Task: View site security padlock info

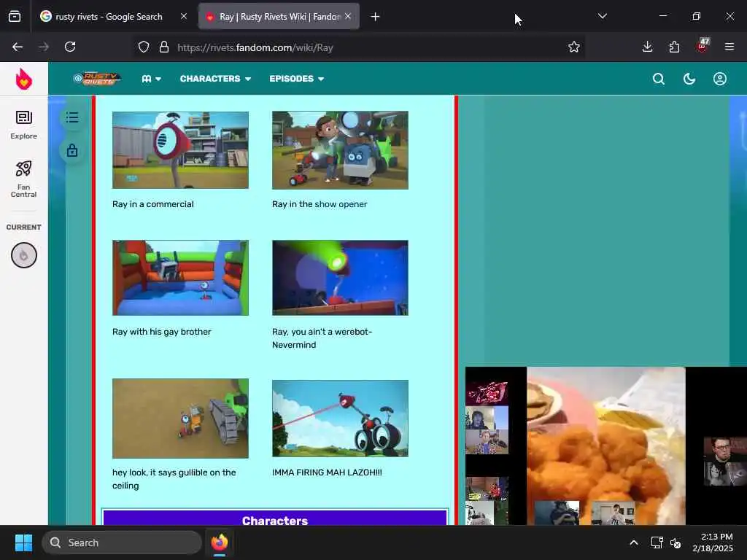Action: tap(164, 47)
